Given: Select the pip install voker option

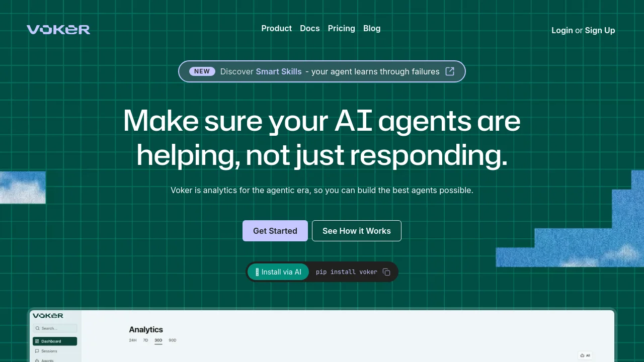Looking at the screenshot, I should 347,272.
